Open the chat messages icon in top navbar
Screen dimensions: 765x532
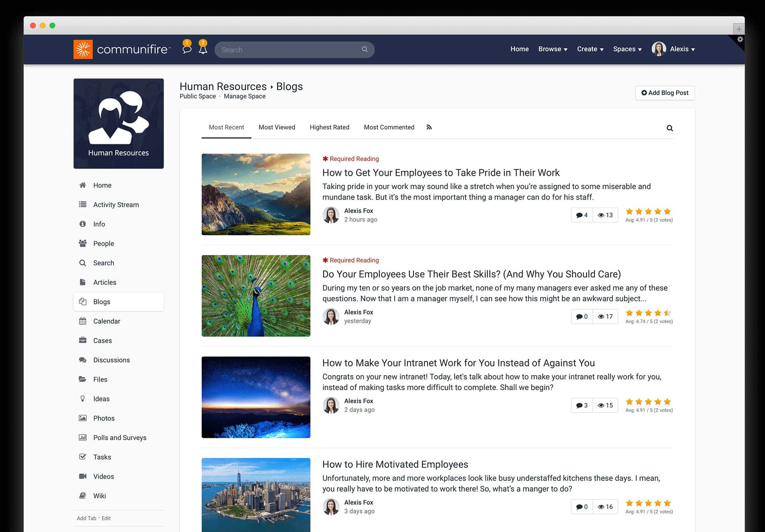187,49
